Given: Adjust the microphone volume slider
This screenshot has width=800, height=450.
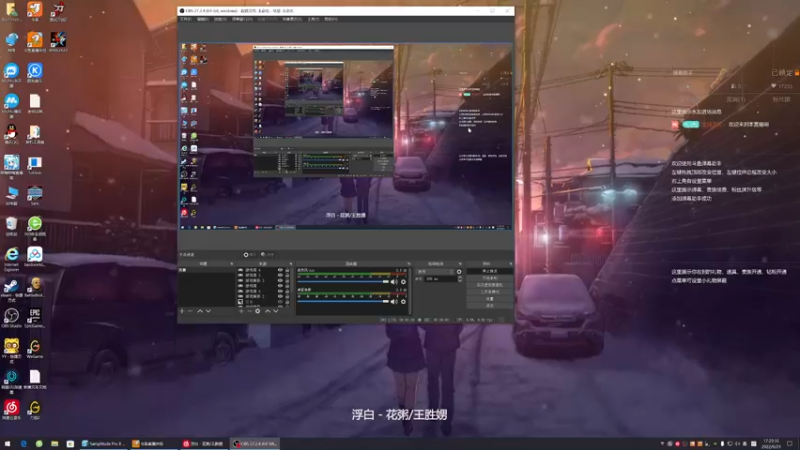Looking at the screenshot, I should [343, 282].
